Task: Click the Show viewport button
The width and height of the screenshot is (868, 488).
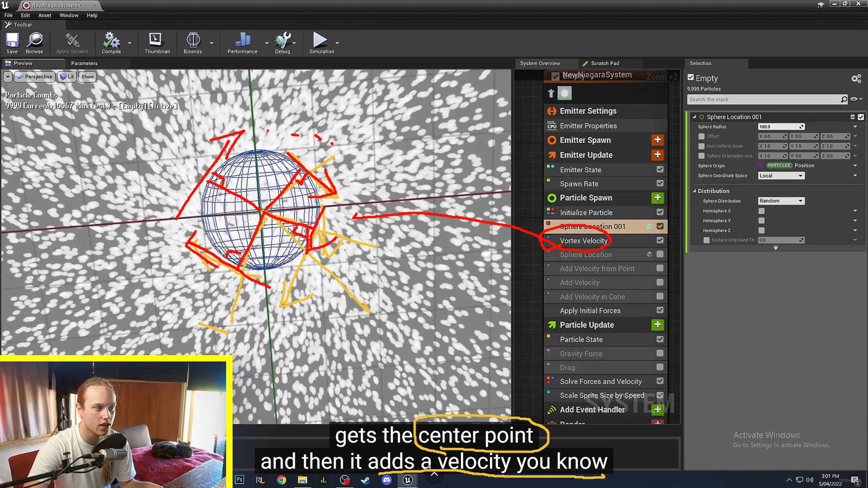Action: (x=87, y=77)
